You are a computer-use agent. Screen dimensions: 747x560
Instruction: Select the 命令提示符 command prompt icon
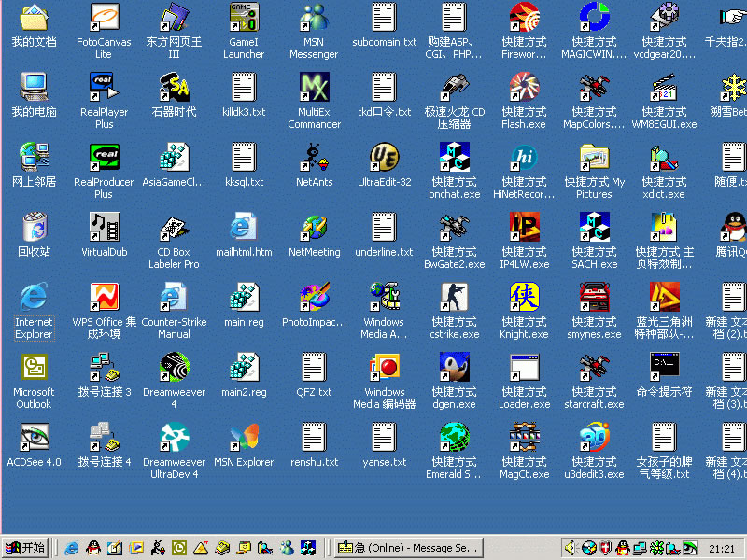coord(664,367)
